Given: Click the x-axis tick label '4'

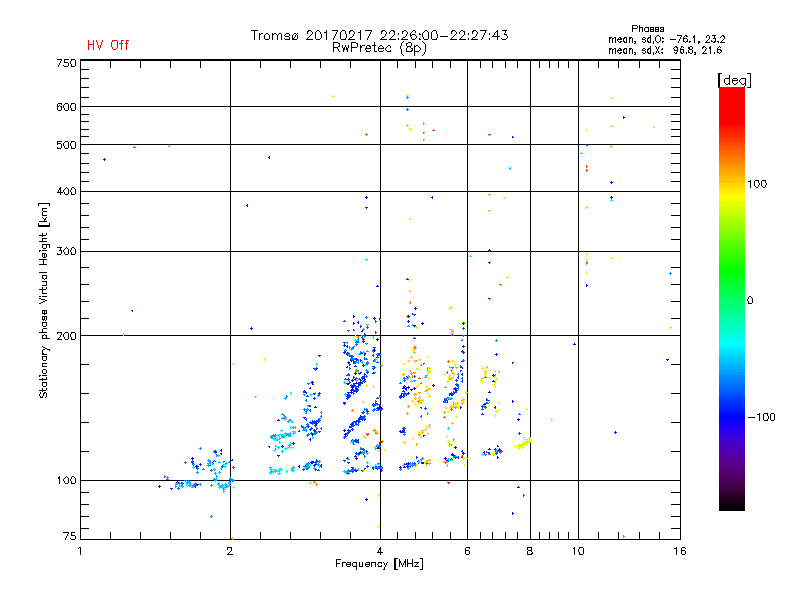Looking at the screenshot, I should [x=380, y=551].
